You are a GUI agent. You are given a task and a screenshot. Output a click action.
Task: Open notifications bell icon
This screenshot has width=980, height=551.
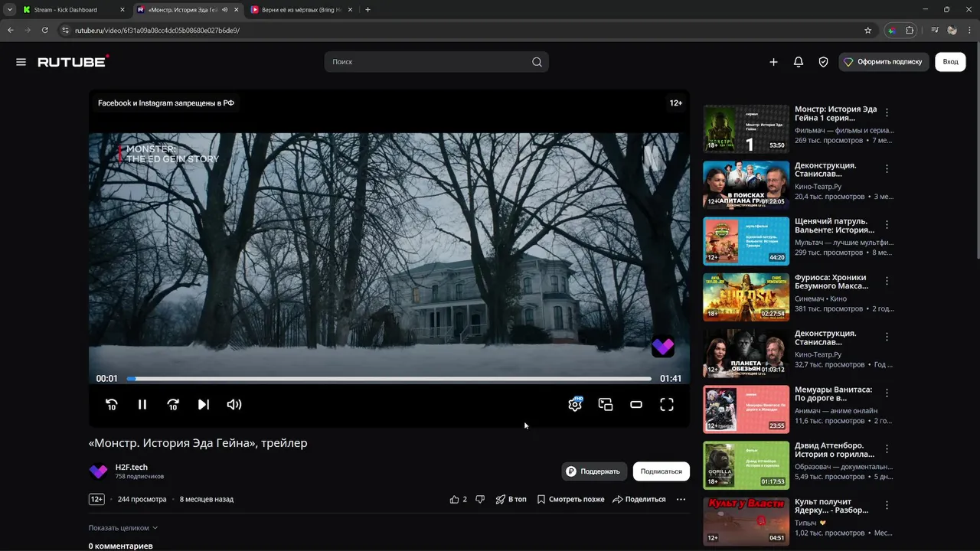pos(799,62)
